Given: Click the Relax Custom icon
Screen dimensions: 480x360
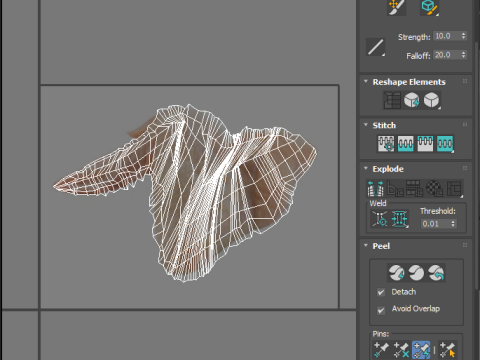Looking at the screenshot, I should pos(432,100).
